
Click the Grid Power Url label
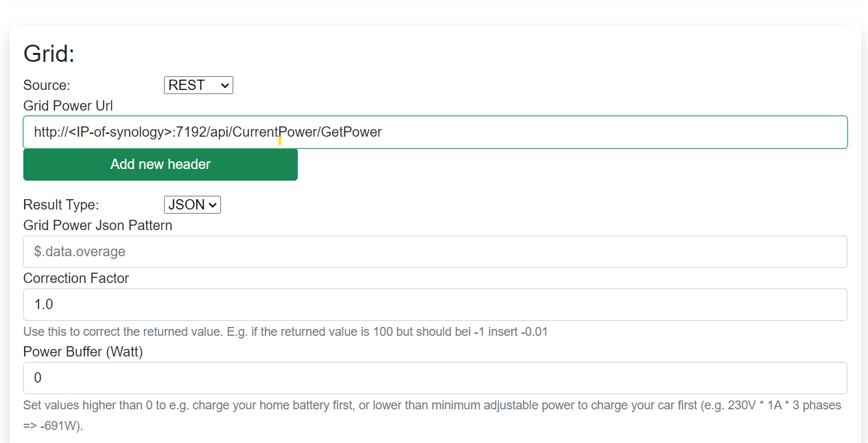click(x=68, y=105)
